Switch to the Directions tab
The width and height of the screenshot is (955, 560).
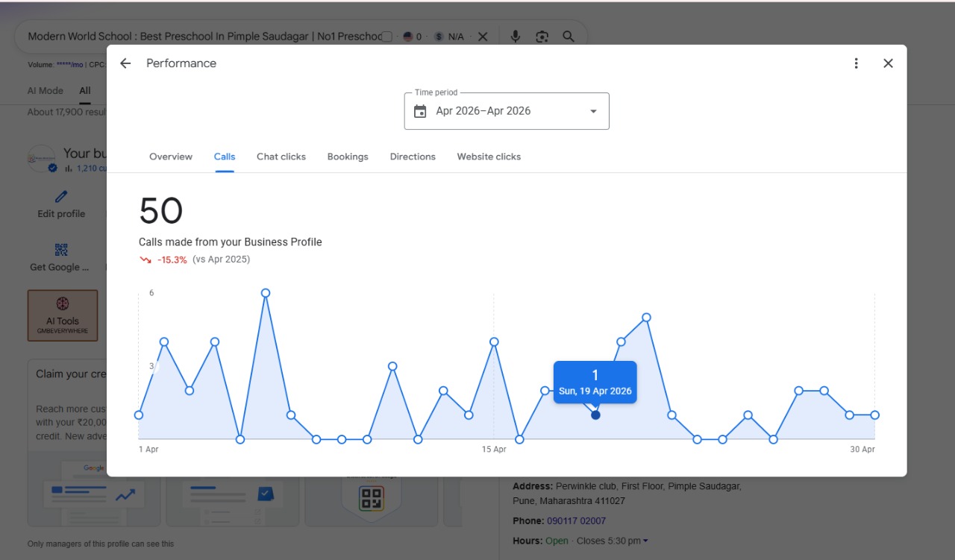pos(413,157)
